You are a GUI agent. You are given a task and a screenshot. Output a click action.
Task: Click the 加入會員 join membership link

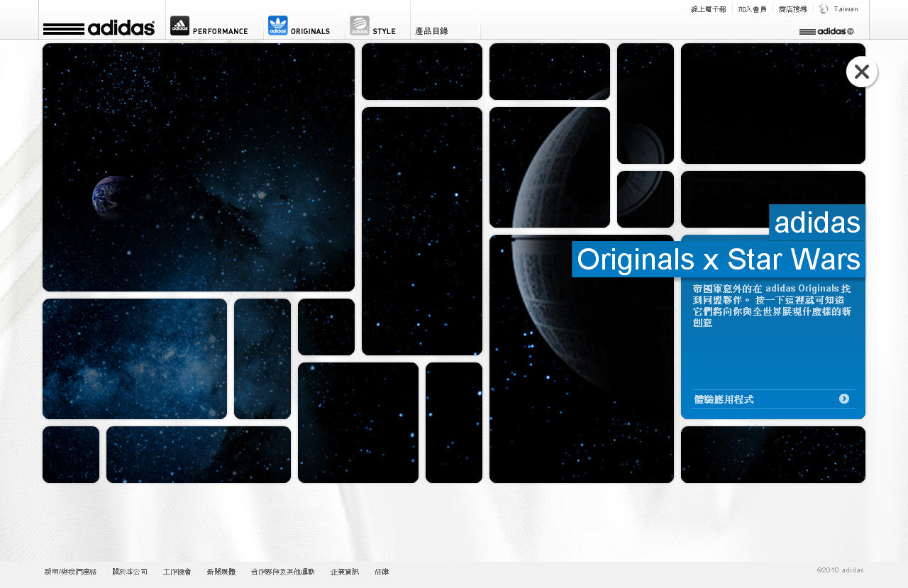pyautogui.click(x=752, y=9)
